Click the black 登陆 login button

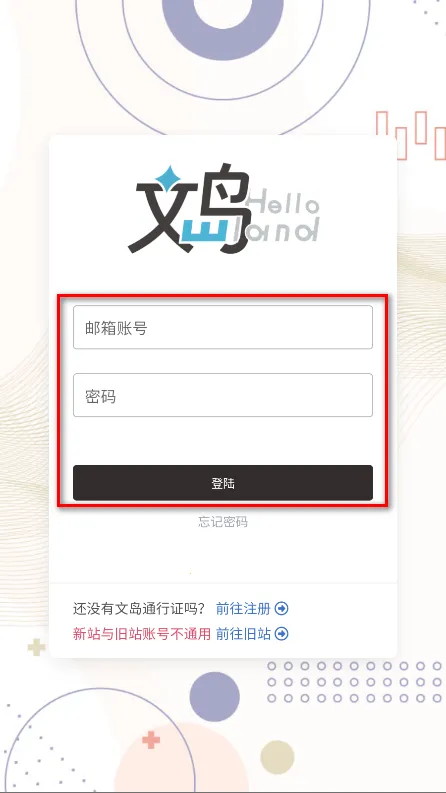pyautogui.click(x=223, y=483)
